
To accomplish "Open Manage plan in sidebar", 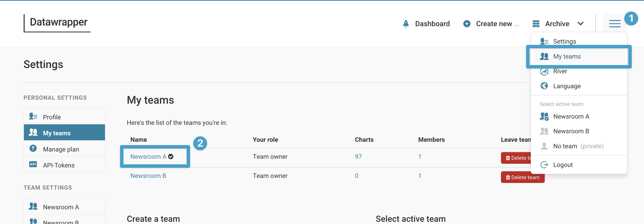I will click(x=64, y=149).
